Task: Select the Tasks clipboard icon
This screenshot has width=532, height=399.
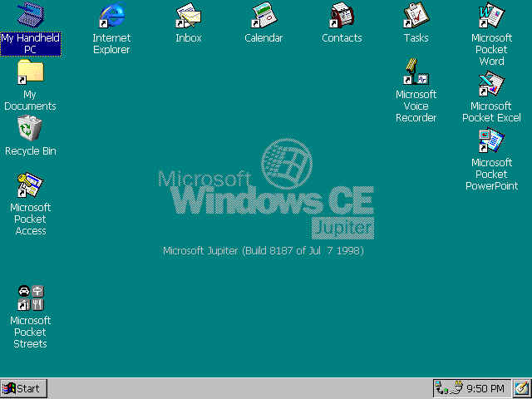Action: [416, 15]
